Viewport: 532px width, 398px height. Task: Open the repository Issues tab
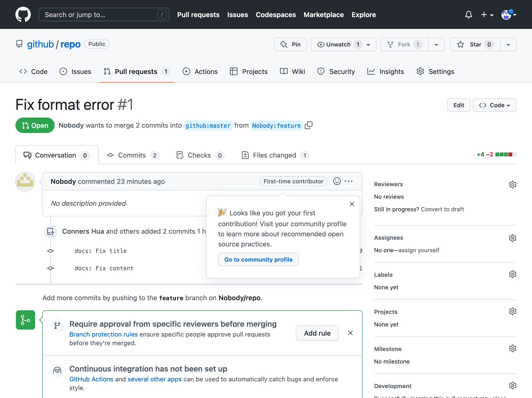pos(75,72)
